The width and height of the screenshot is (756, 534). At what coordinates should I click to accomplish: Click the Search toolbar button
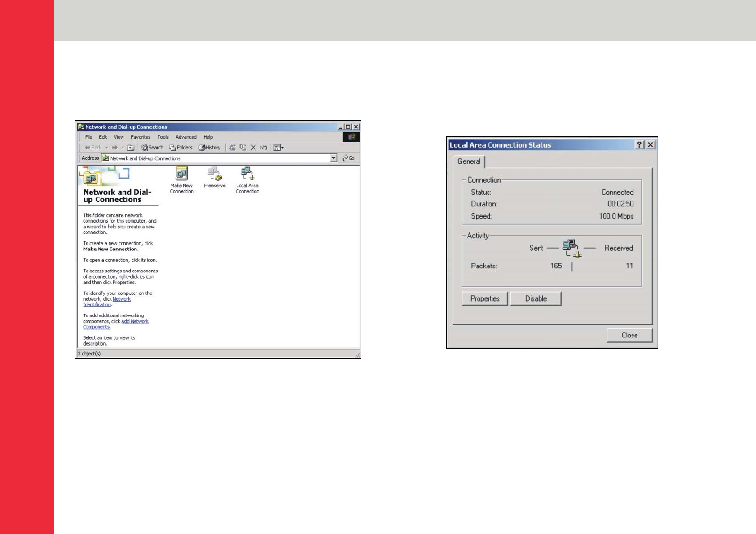[152, 148]
